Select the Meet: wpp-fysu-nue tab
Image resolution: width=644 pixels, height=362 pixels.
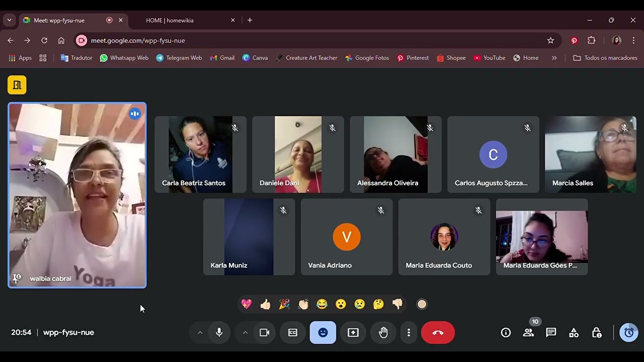tap(72, 20)
